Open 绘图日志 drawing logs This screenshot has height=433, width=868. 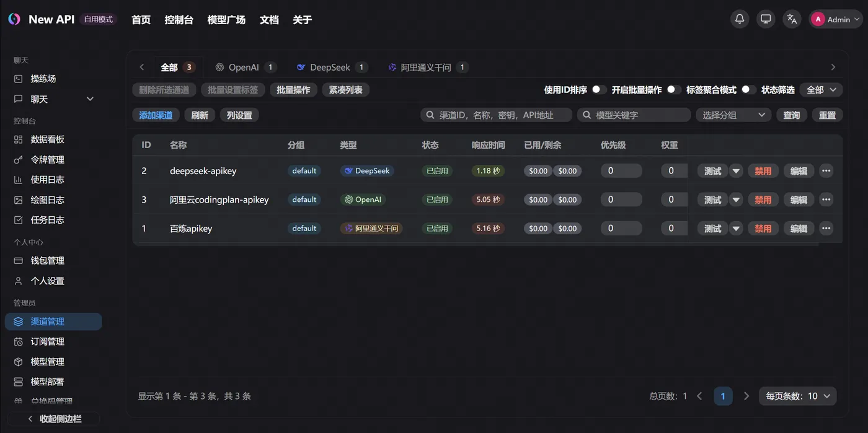(53, 200)
